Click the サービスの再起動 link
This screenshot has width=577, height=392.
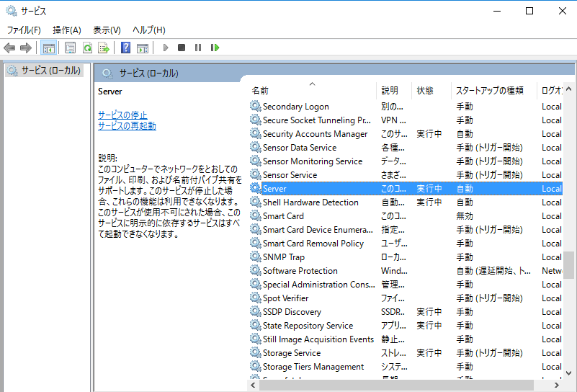127,125
